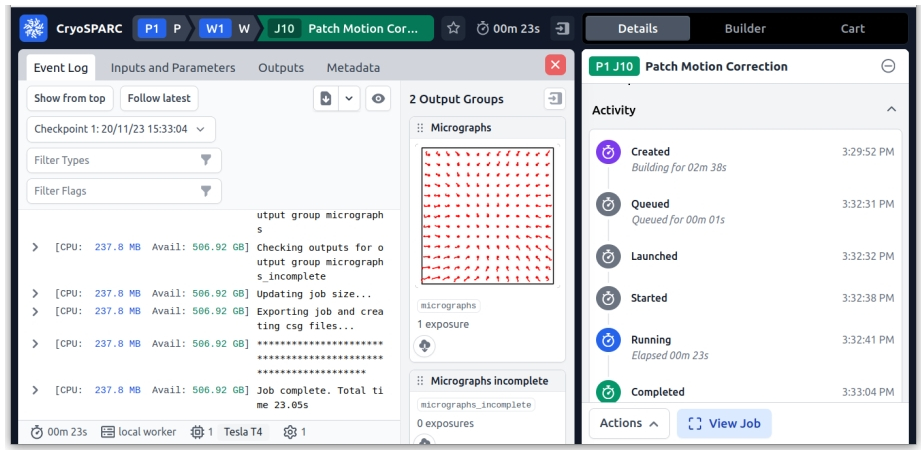921x450 pixels.
Task: Toggle the Follow latest button
Action: tap(159, 98)
